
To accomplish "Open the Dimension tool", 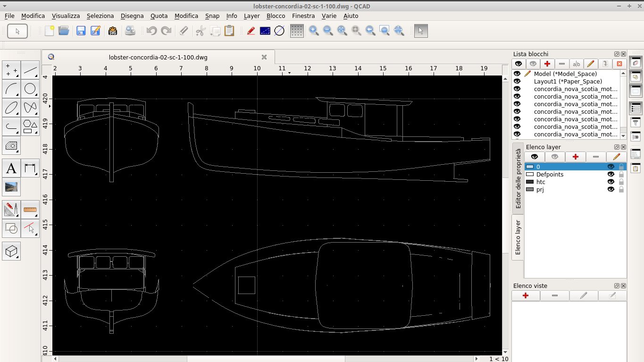I will pos(30,168).
